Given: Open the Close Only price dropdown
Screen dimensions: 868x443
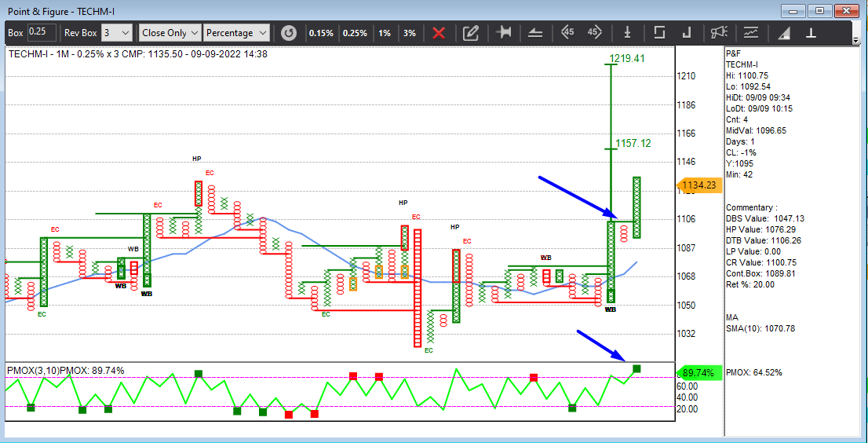Looking at the screenshot, I should click(x=170, y=33).
